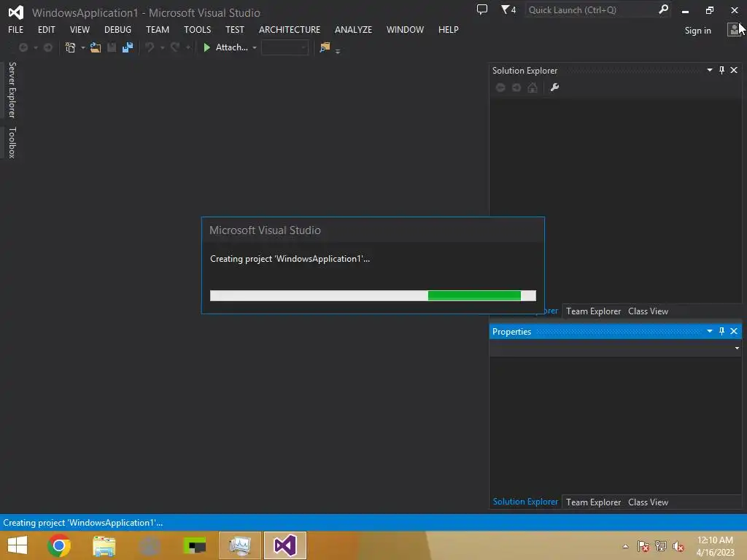Open Properties window position dropdown

click(x=709, y=331)
